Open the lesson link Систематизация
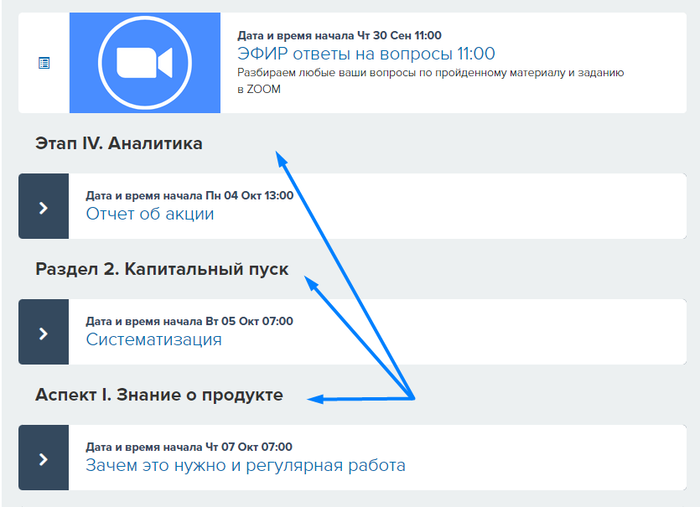The width and height of the screenshot is (700, 507). (x=154, y=340)
